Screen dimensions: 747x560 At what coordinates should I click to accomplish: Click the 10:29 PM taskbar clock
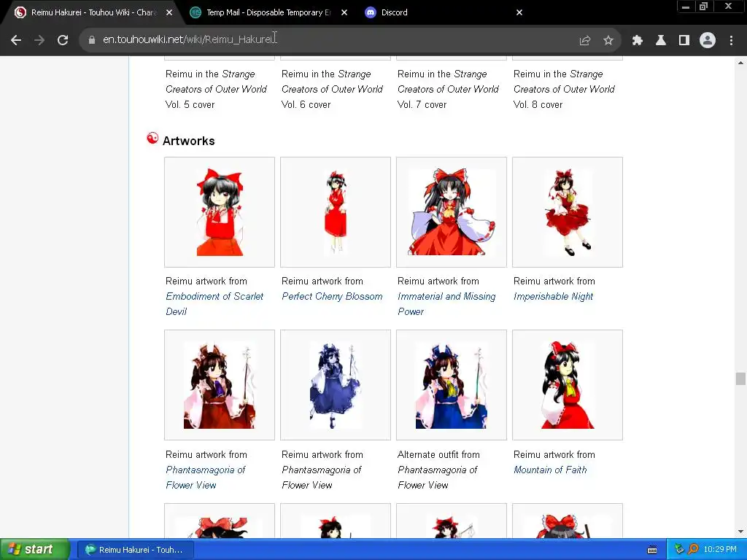720,550
